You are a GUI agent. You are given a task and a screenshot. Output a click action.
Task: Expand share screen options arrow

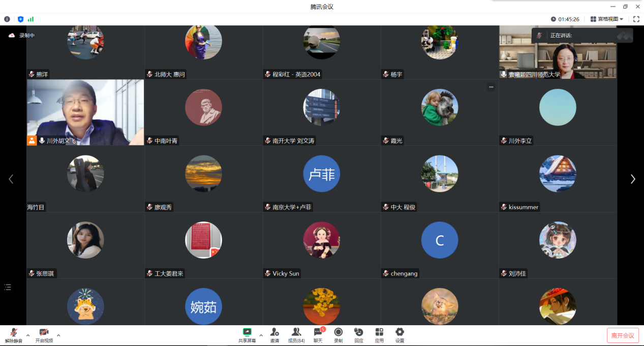click(261, 335)
